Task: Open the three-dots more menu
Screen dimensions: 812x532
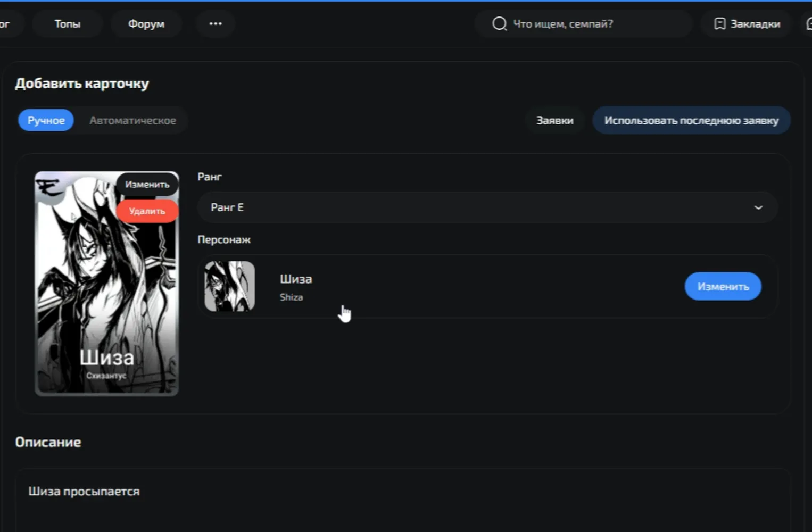Action: (x=216, y=23)
